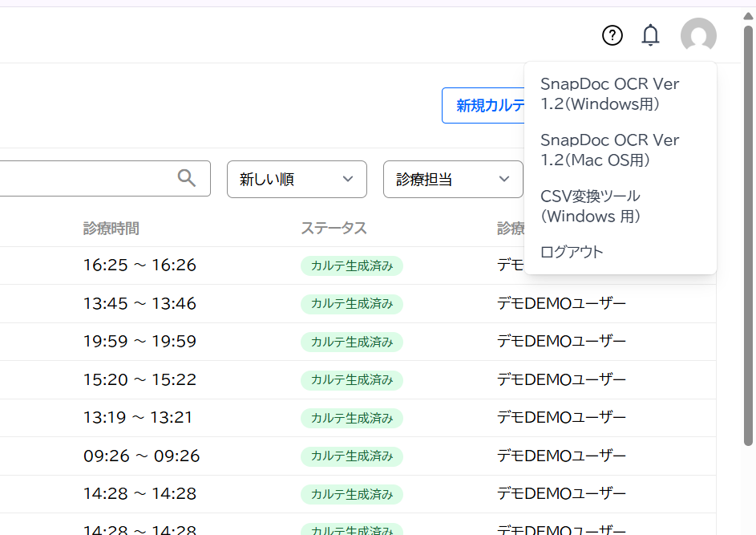Click the user avatar profile icon
Screen dimensions: 756x535
(x=698, y=35)
